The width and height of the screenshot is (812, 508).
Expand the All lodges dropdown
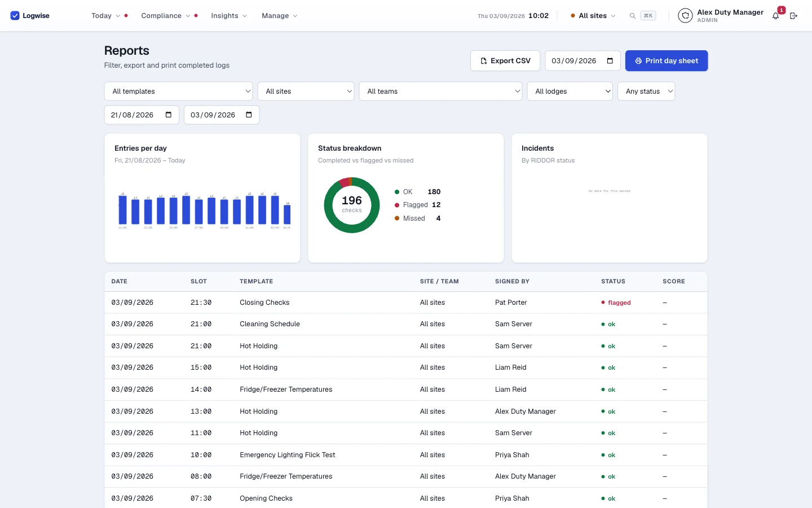click(570, 91)
